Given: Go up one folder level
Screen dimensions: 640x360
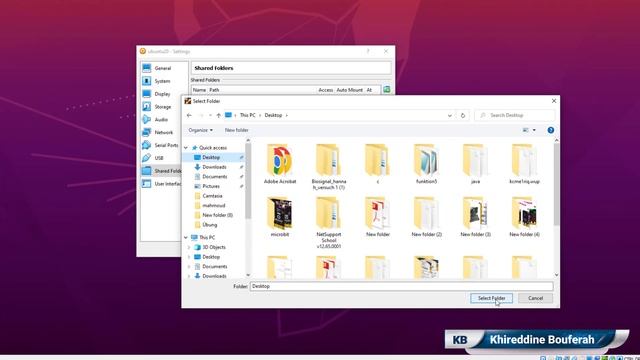Looking at the screenshot, I should click(219, 116).
